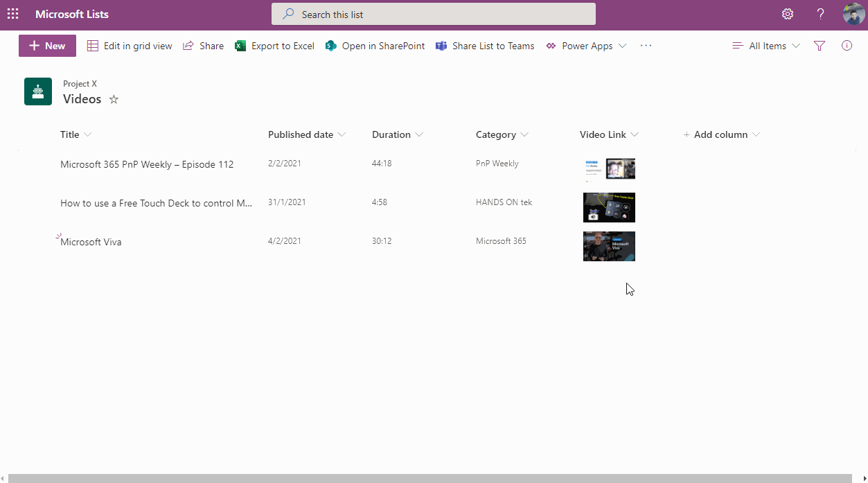This screenshot has height=483, width=868.
Task: Click the Project X site link
Action: [x=80, y=84]
